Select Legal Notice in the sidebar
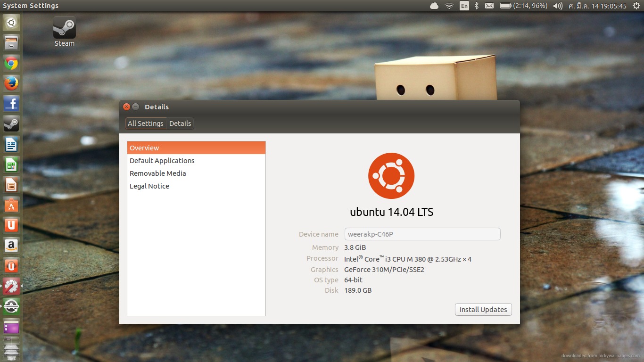Viewport: 644px width, 362px height. pyautogui.click(x=196, y=186)
